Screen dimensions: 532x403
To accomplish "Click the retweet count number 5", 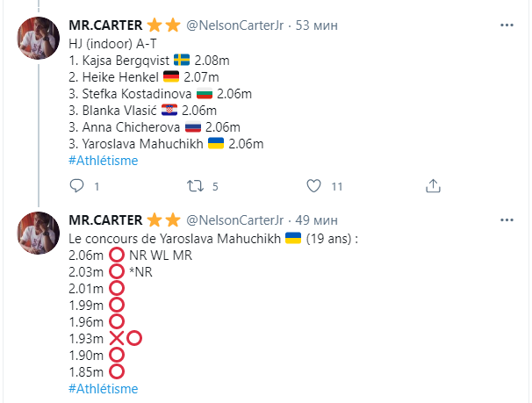I will coord(215,186).
